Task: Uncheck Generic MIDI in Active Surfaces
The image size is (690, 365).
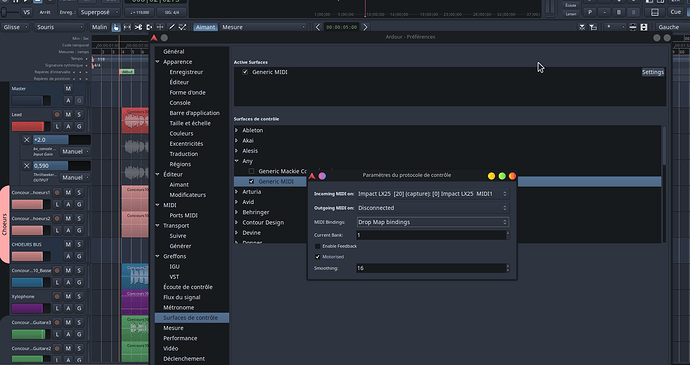Action: (245, 72)
